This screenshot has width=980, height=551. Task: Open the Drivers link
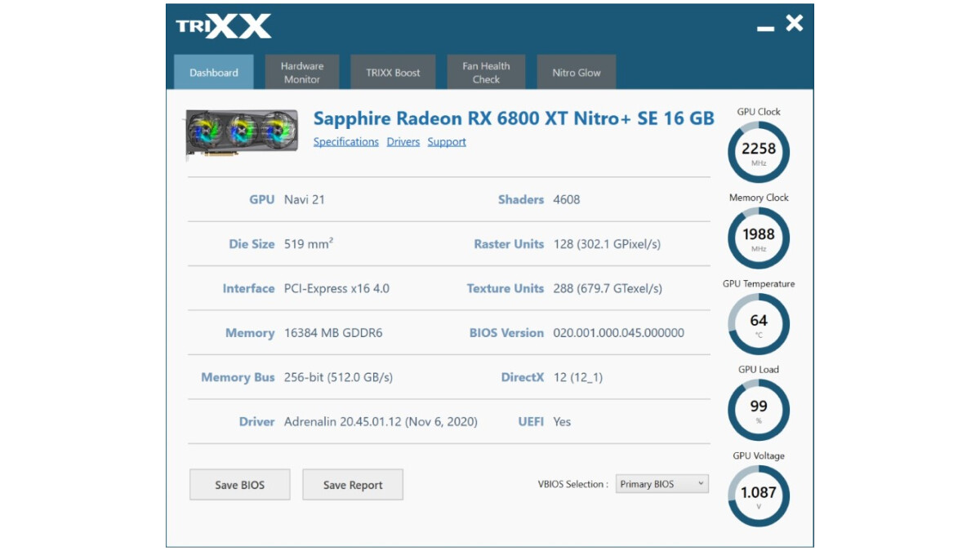[x=403, y=141]
